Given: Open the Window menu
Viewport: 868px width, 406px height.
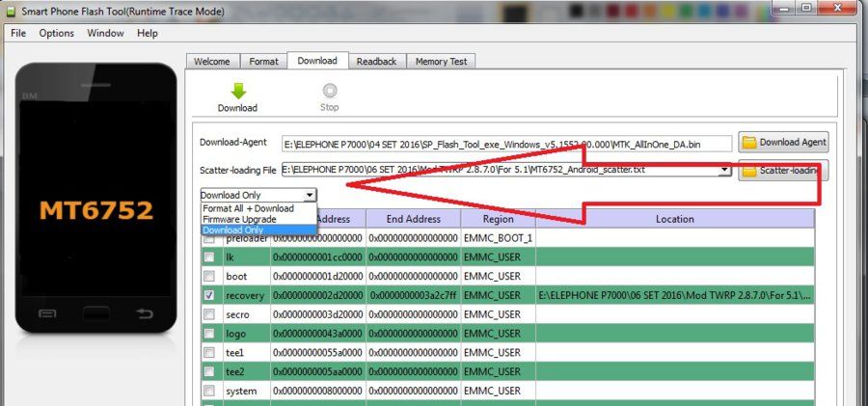Looking at the screenshot, I should point(105,33).
